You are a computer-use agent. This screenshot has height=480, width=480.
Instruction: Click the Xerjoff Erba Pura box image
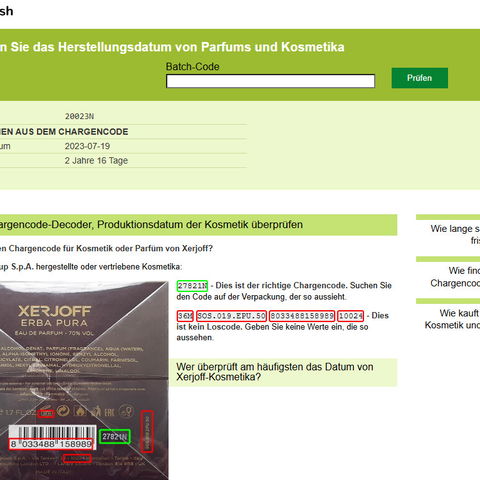(x=84, y=380)
